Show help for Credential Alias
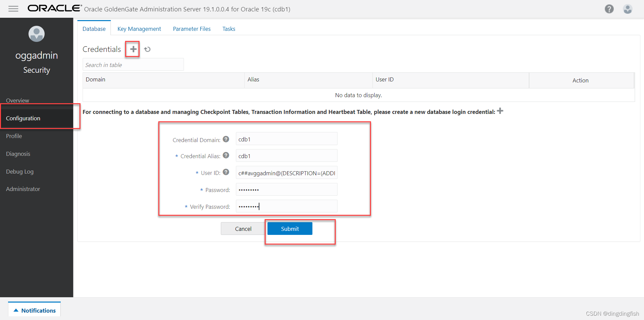The width and height of the screenshot is (644, 320). click(x=226, y=155)
